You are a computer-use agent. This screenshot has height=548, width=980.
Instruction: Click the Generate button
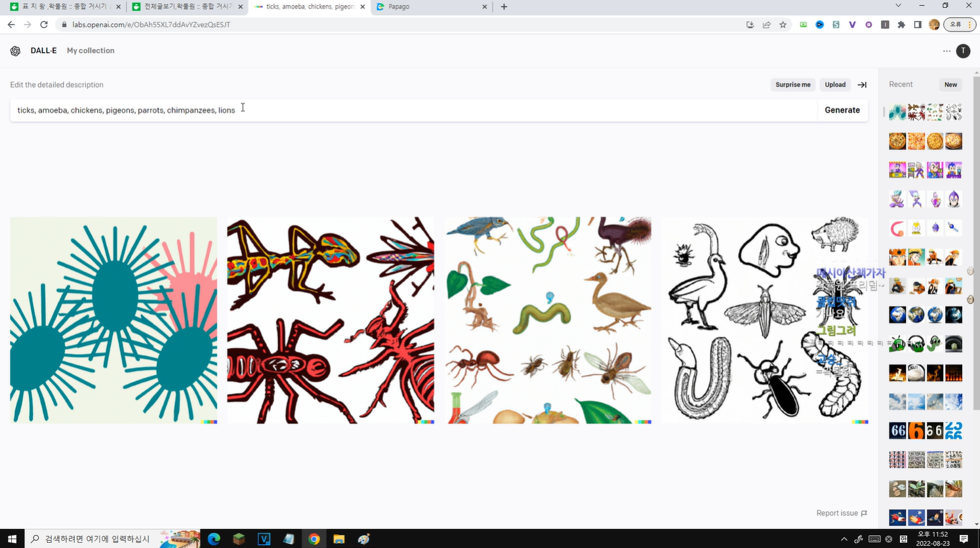click(842, 110)
